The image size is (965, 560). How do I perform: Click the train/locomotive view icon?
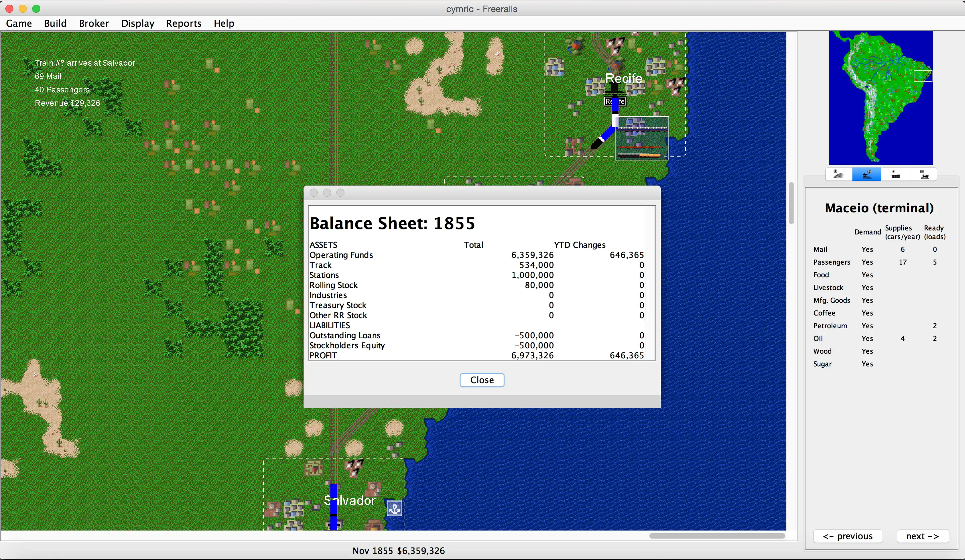click(x=926, y=175)
